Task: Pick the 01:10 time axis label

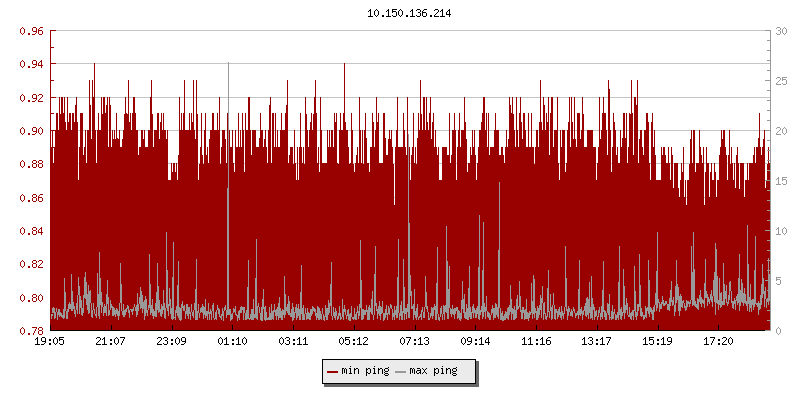Action: pyautogui.click(x=232, y=342)
